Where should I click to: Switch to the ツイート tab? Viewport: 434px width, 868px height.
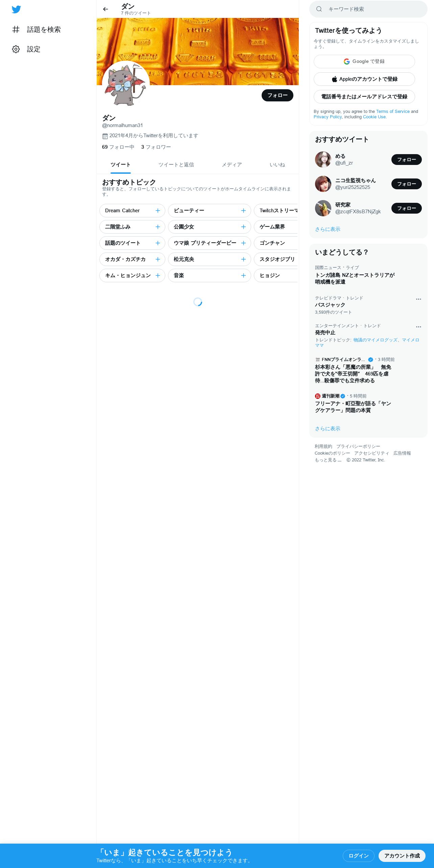[120, 165]
